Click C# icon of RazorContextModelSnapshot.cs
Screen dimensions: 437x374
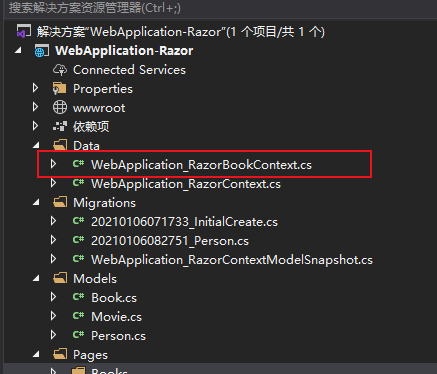78,259
